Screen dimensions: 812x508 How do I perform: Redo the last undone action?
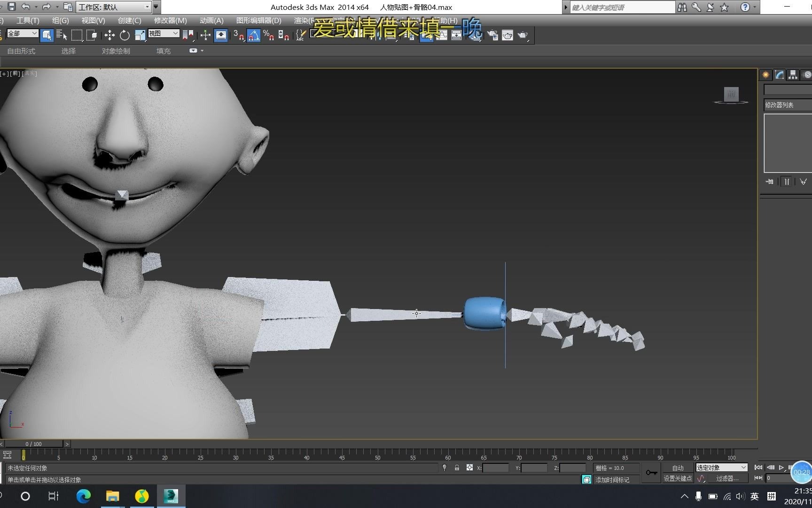pos(46,7)
